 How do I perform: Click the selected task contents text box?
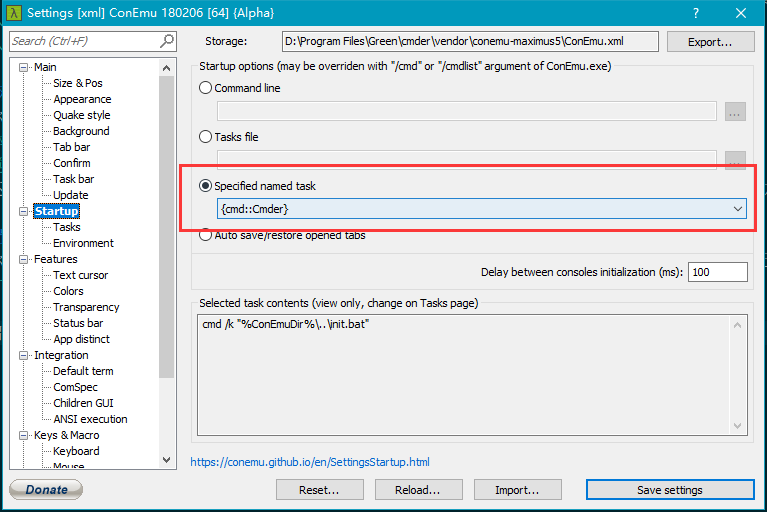472,375
